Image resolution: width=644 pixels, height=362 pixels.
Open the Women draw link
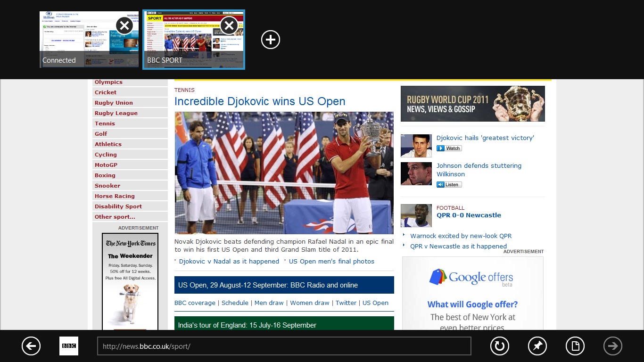(x=310, y=303)
